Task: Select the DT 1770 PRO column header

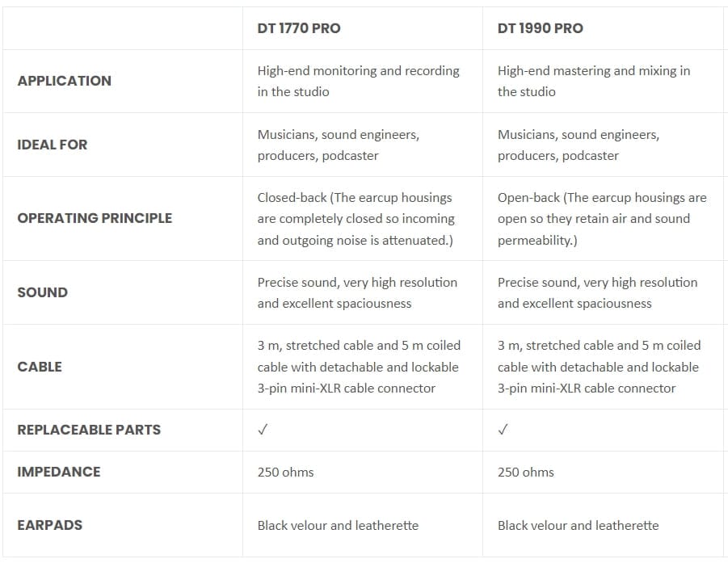Action: tap(299, 28)
